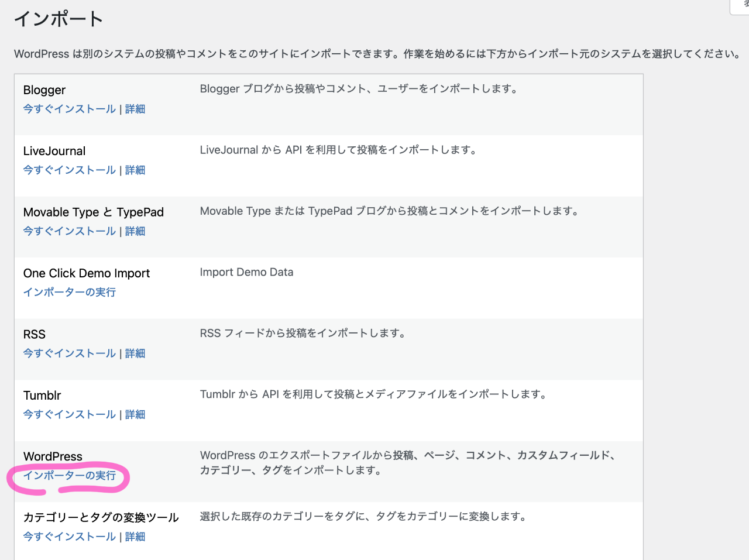749x560 pixels.
Task: Open the Tumblr 詳細 link
Action: click(135, 415)
